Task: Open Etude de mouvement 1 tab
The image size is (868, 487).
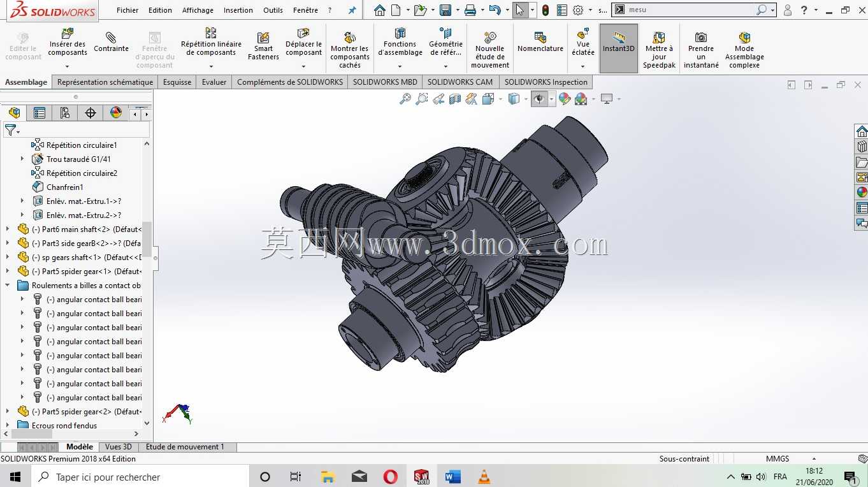Action: click(x=185, y=447)
